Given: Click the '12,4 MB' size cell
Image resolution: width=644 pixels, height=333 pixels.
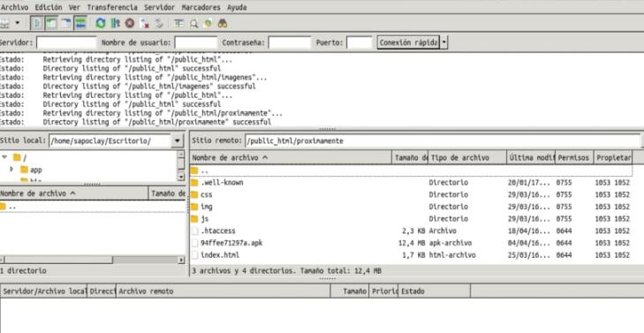Looking at the screenshot, I should coord(412,243).
